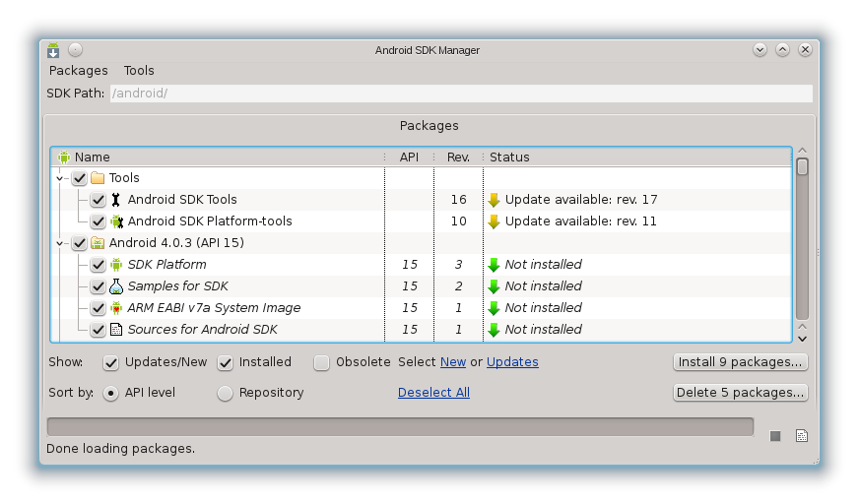Collapse the Android 4.0.3 tree group
The image size is (859, 504).
pyautogui.click(x=60, y=243)
